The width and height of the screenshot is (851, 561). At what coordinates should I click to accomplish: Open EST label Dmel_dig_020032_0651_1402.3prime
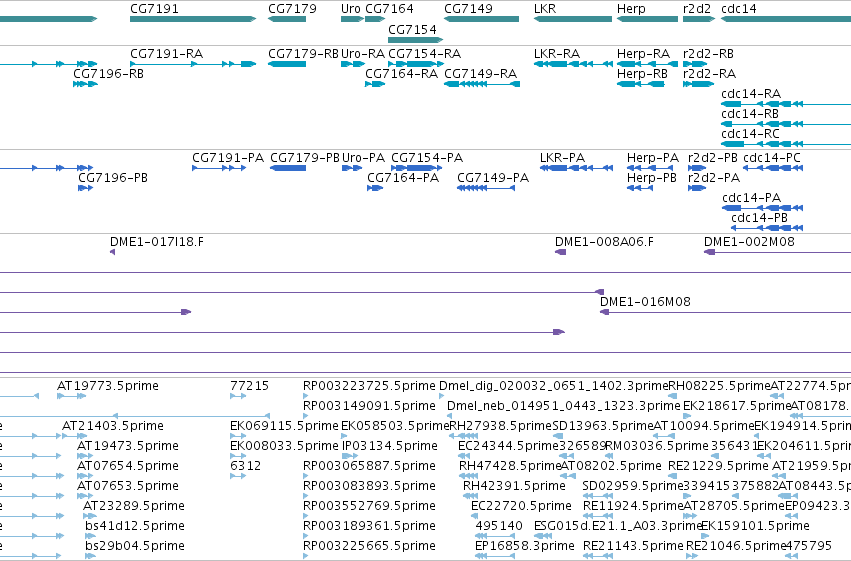pos(554,386)
